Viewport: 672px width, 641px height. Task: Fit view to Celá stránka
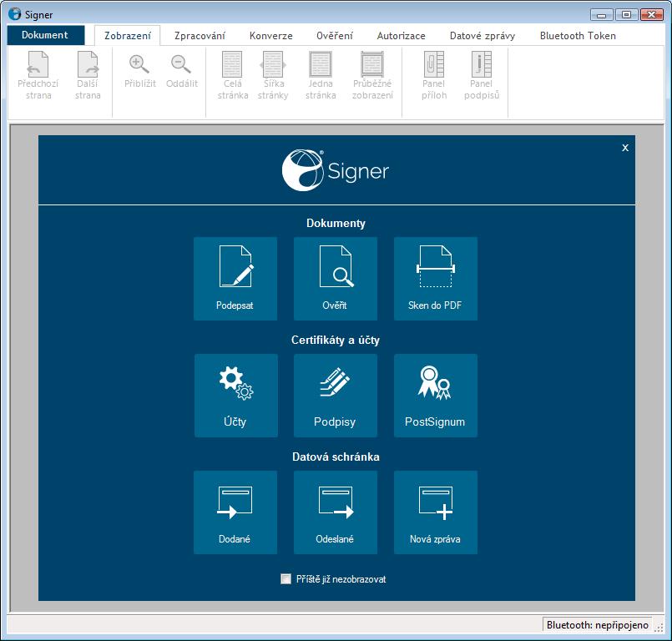[232, 76]
